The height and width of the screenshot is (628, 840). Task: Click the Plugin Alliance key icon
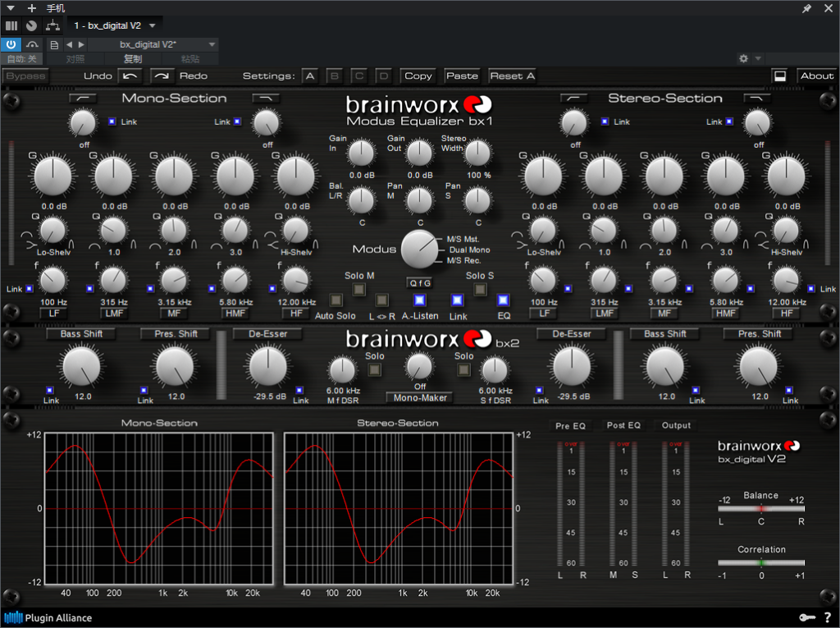806,617
